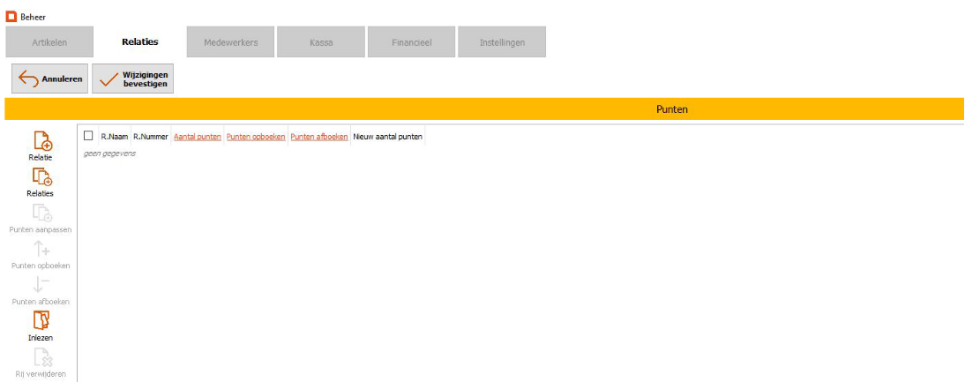
Task: Open the Inlezen import icon
Action: point(41,321)
